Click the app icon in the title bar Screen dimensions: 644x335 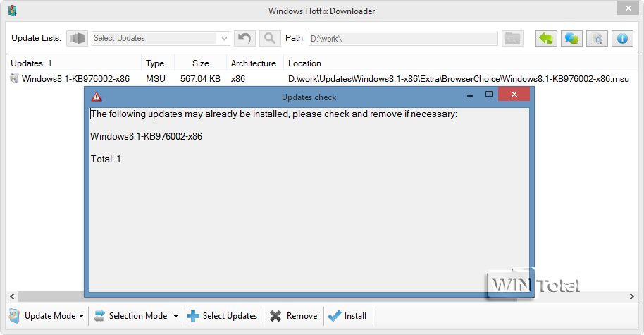tap(12, 11)
